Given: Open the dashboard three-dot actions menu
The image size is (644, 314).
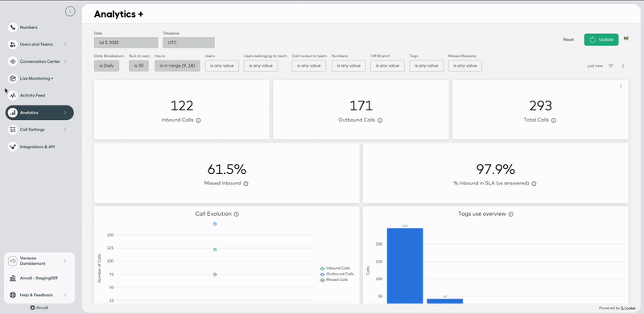Looking at the screenshot, I should click(x=622, y=66).
